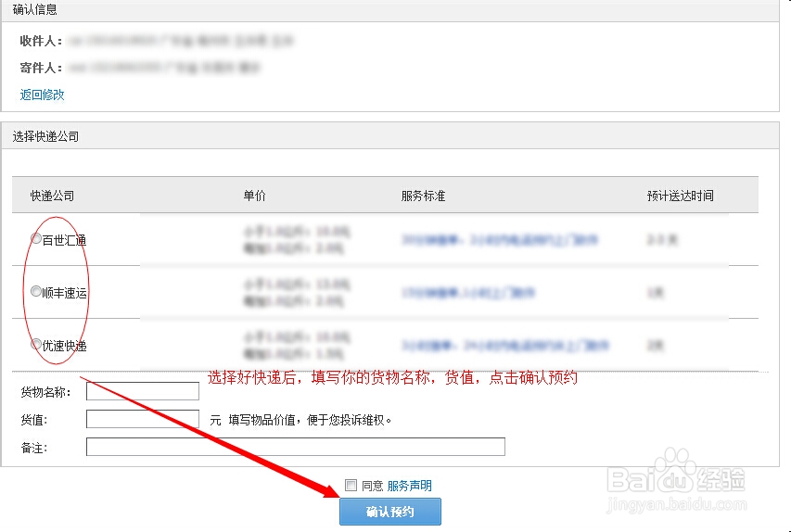Click the 优速快递 service standard link

(505, 346)
